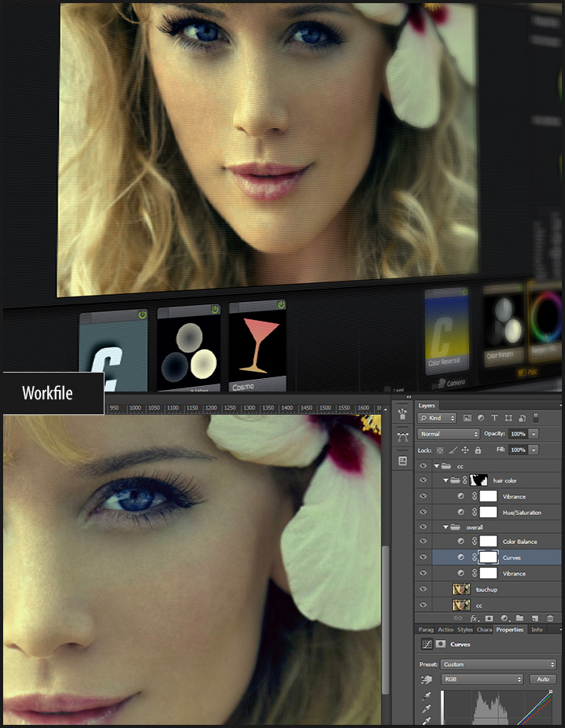565x728 pixels.
Task: Filter layers by type with the T icon
Action: click(494, 417)
